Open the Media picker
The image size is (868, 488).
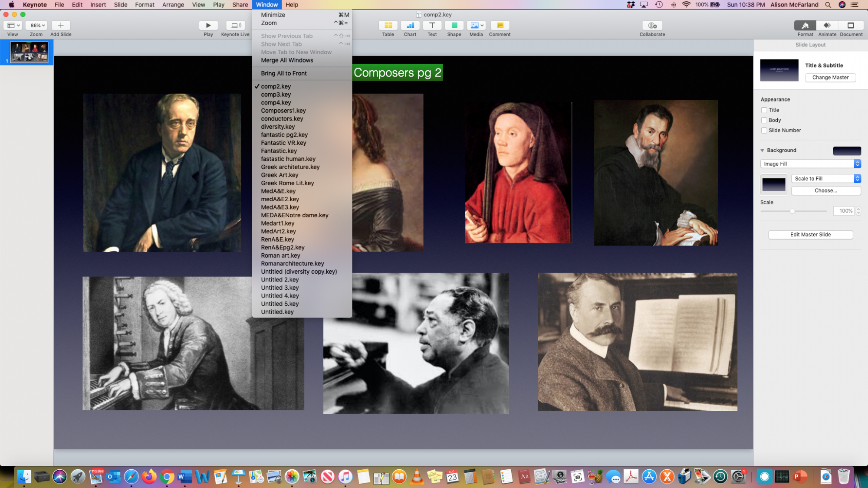(x=476, y=25)
